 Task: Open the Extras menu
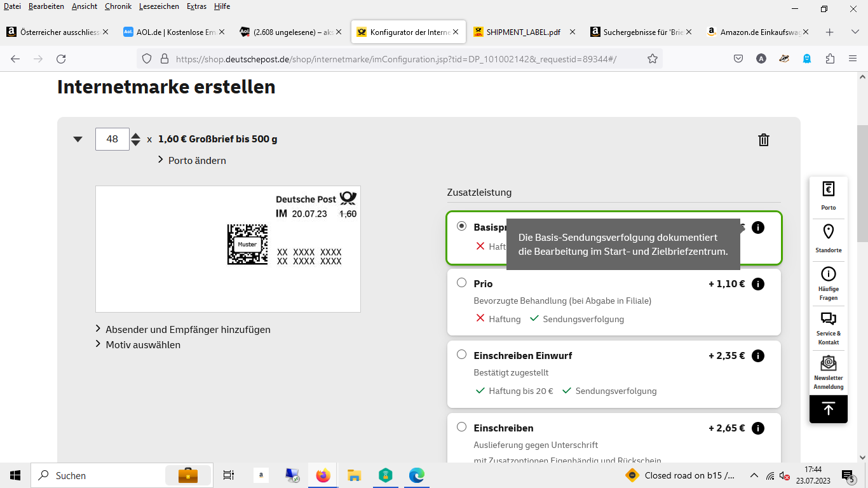[x=196, y=6]
